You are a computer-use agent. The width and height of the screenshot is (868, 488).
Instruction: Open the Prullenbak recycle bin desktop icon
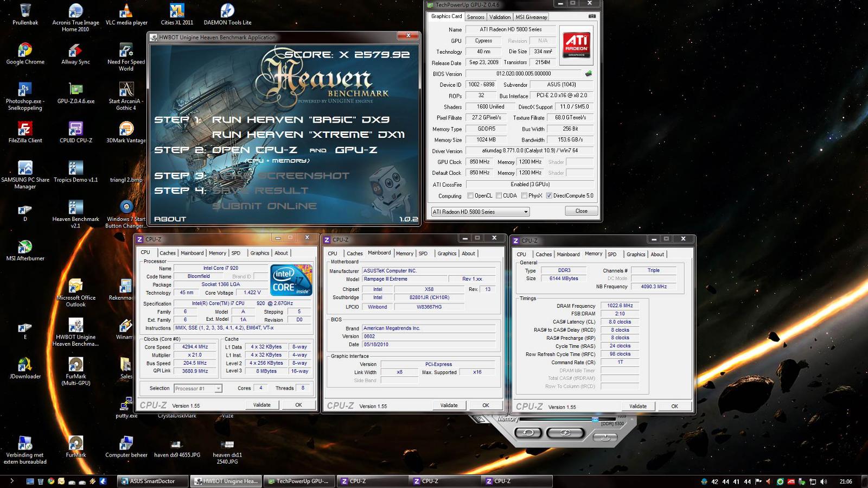point(25,15)
